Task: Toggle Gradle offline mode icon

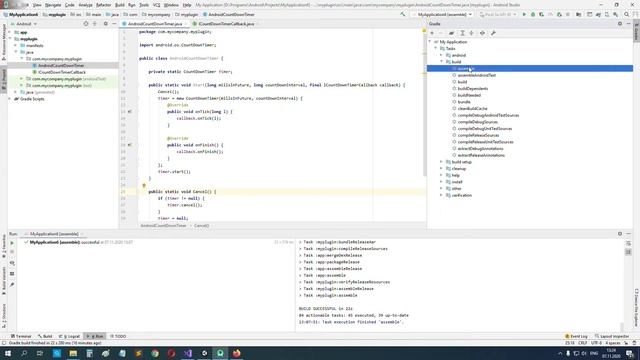Action: (482, 33)
